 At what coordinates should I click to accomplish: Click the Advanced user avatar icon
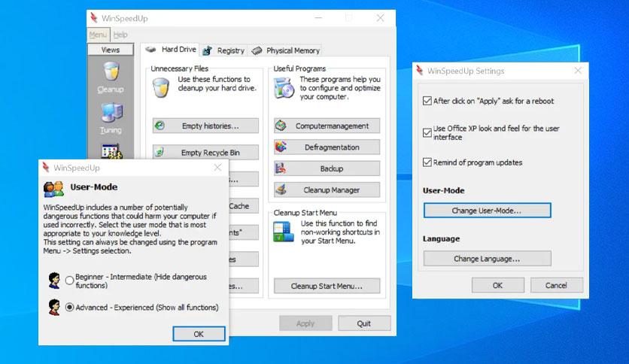point(54,307)
